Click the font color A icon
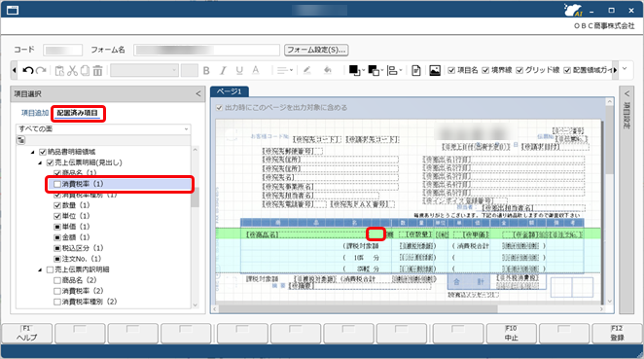 coord(256,71)
